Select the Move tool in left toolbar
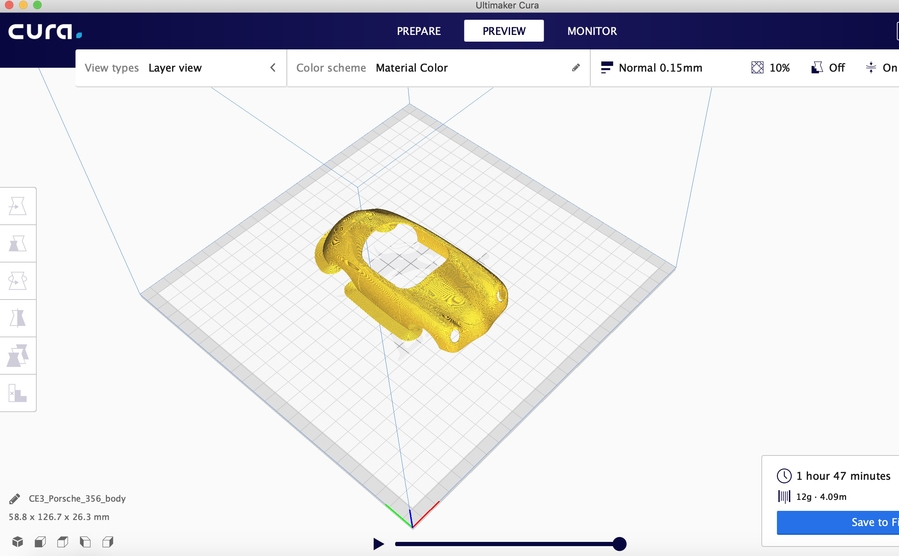This screenshot has height=556, width=899. coord(18,206)
